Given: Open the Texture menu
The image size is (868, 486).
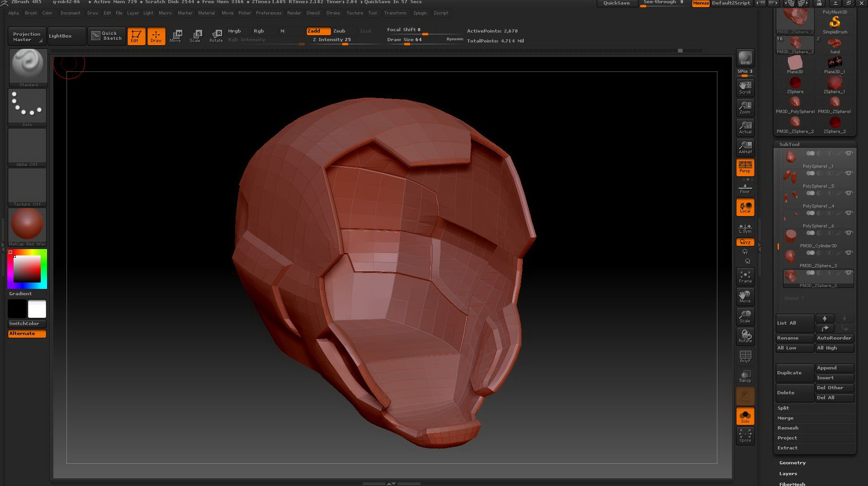Looking at the screenshot, I should [x=355, y=13].
